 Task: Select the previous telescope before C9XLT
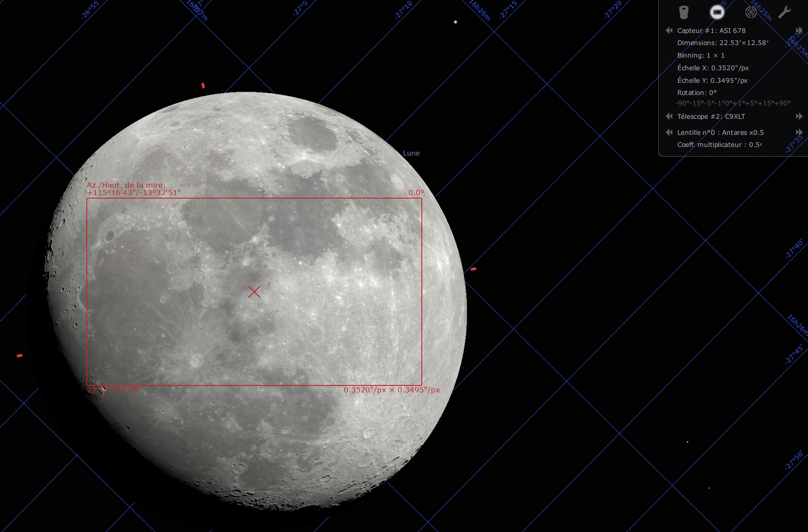[669, 116]
